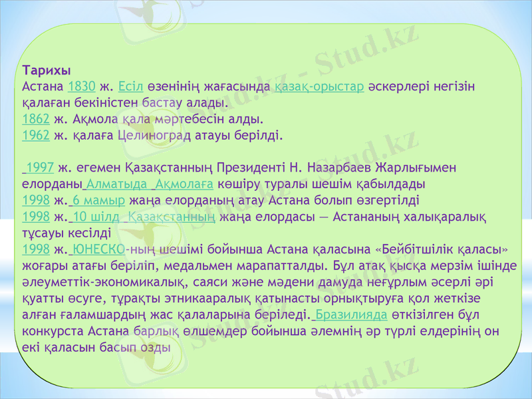Image resolution: width=532 pixels, height=399 pixels.
Task: Open the 1862 year link
Action: click(35, 120)
